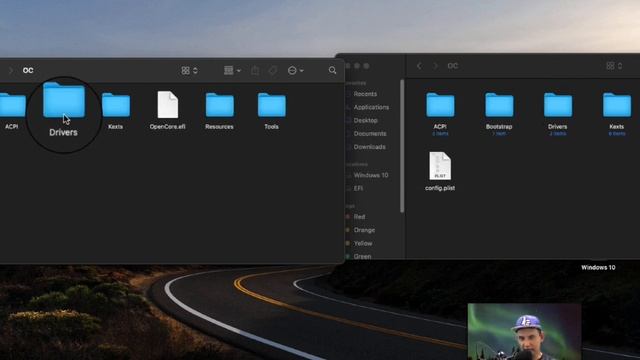The width and height of the screenshot is (640, 360).
Task: Open the action (ellipsis) menu in left Finder
Action: click(296, 71)
